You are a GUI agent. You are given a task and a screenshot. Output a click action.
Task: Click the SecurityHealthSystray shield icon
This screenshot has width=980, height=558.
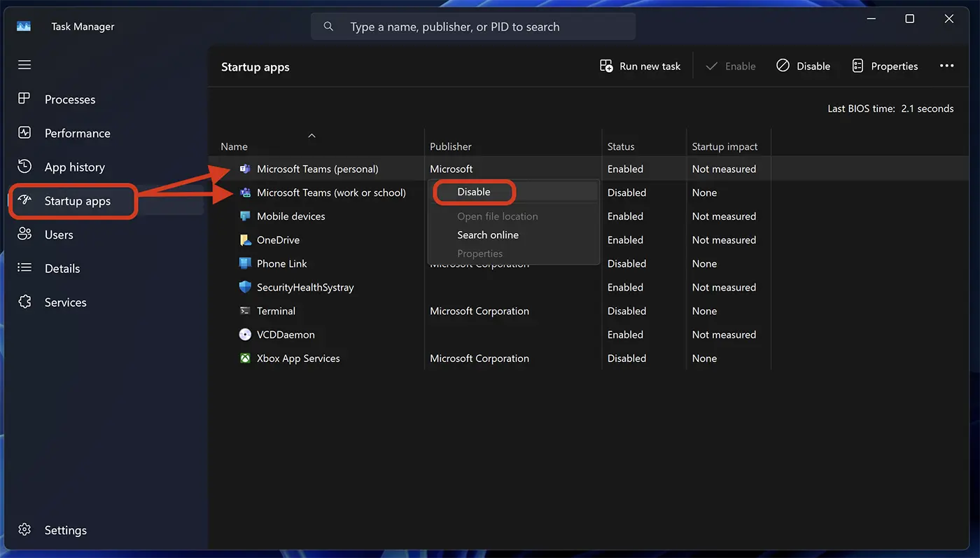tap(245, 287)
